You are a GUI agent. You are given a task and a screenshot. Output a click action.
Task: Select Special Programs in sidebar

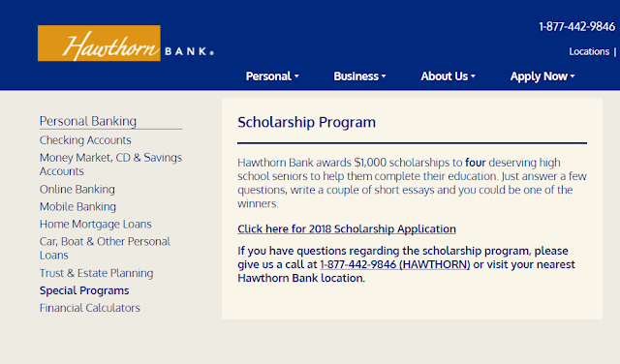84,290
